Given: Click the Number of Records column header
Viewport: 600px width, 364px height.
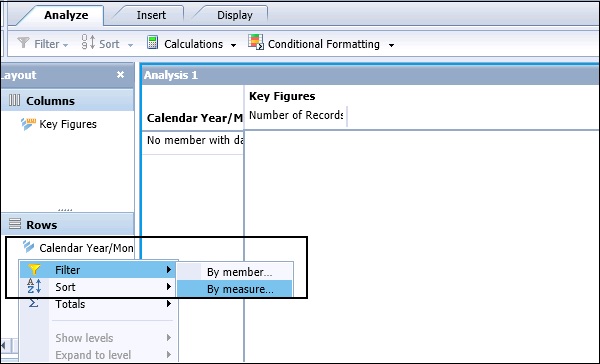Looking at the screenshot, I should (x=296, y=115).
